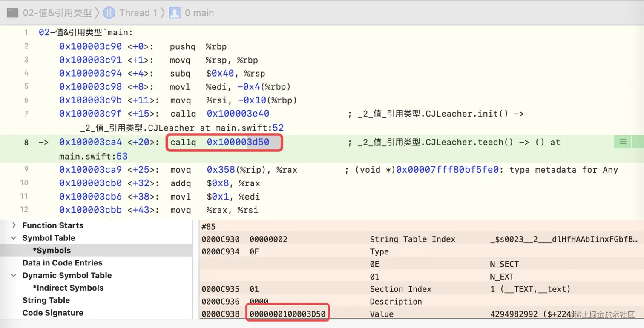
Task: Open the line options icon on line 8
Action: click(623, 142)
